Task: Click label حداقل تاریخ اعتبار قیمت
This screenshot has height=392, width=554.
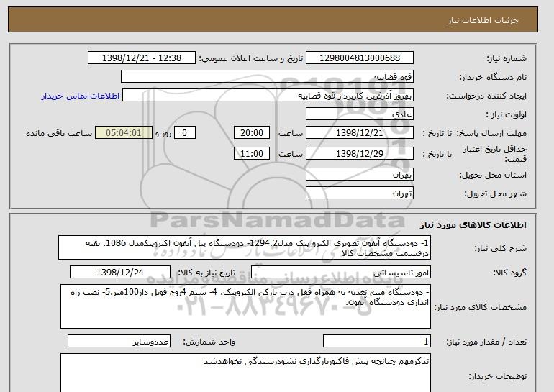Action: coord(495,154)
